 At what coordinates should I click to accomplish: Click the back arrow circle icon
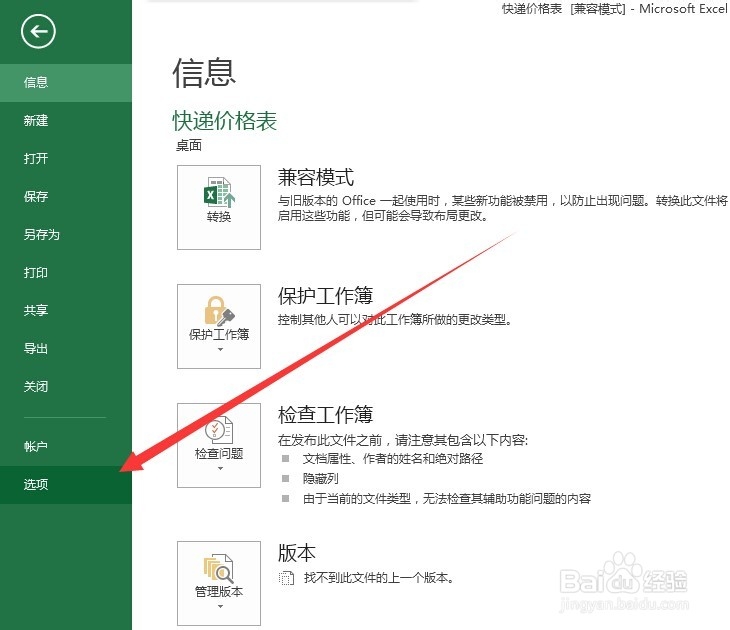(x=38, y=31)
